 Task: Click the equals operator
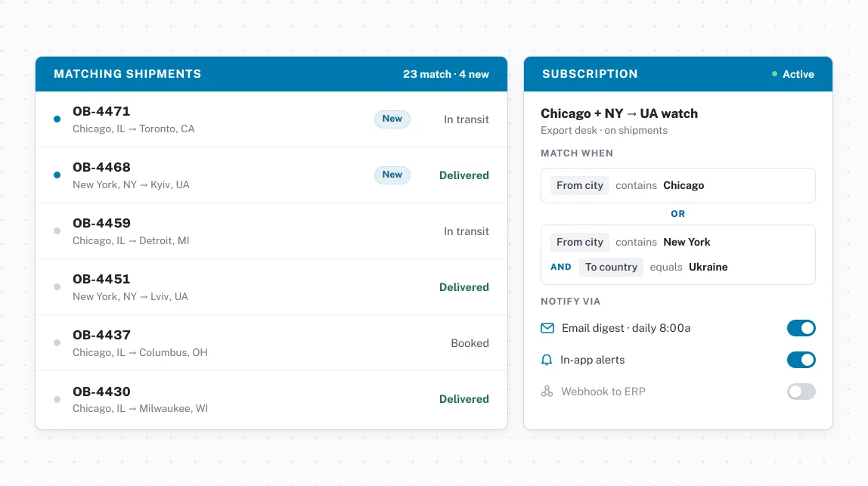tap(666, 267)
